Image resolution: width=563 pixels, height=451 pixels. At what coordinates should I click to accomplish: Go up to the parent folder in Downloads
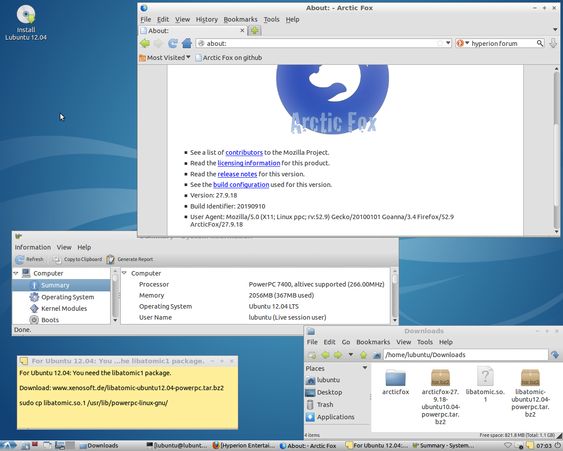tap(363, 355)
